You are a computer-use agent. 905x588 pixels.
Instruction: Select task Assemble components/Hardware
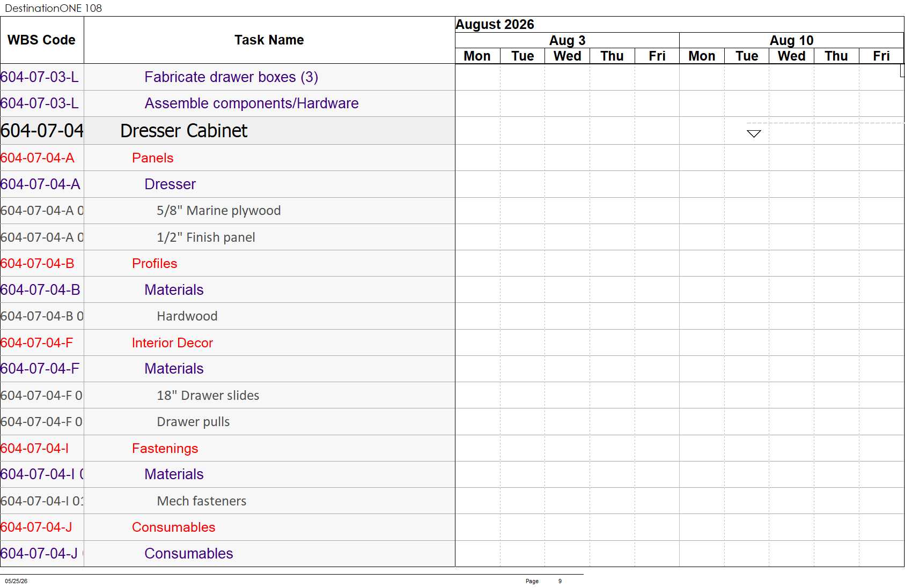252,103
